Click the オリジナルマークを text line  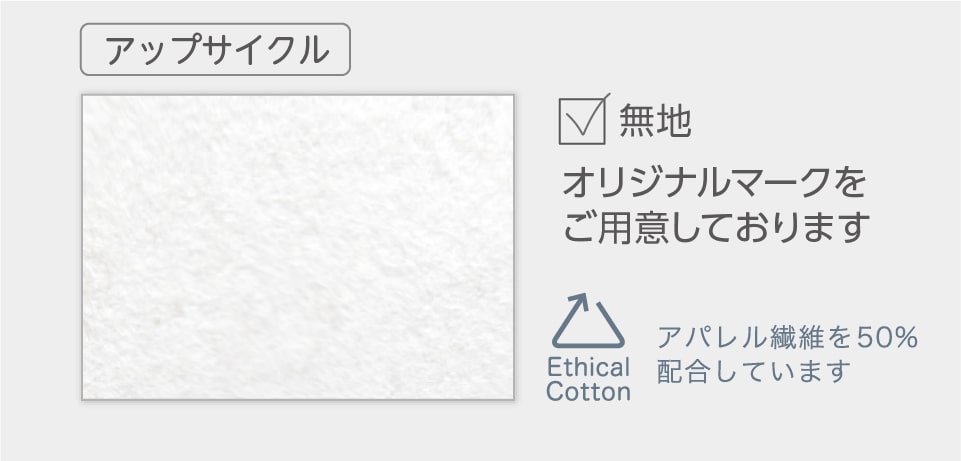coord(713,184)
